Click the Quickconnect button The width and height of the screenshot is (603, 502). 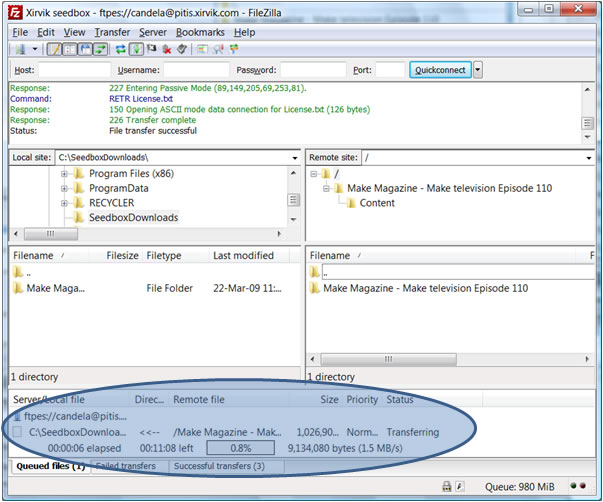[x=440, y=70]
